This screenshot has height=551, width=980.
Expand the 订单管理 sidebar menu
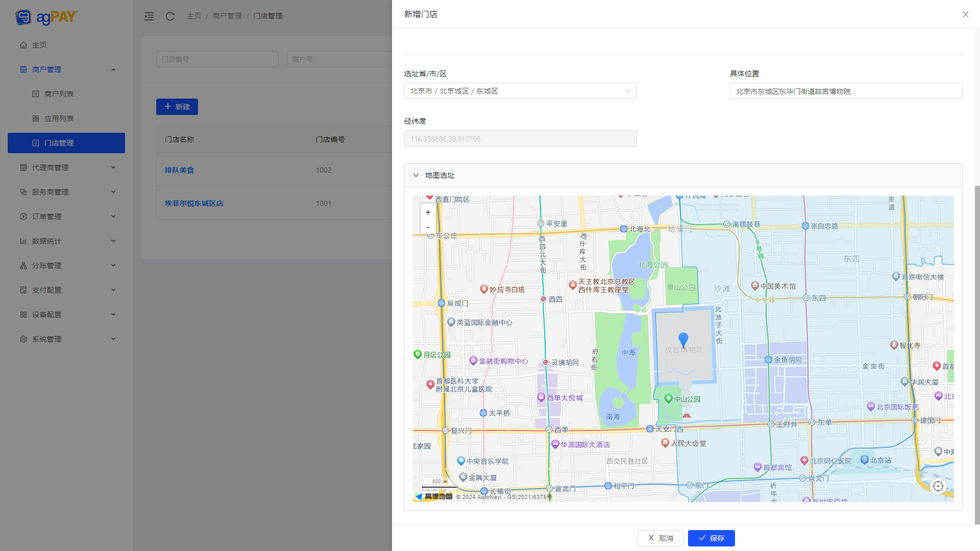66,217
